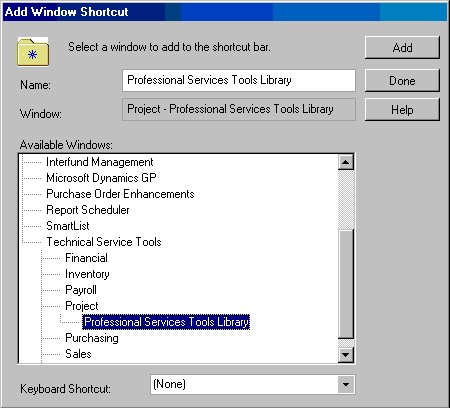Select Financial under Technical Service Tools
Viewport: 450px width, 408px height.
[86, 258]
